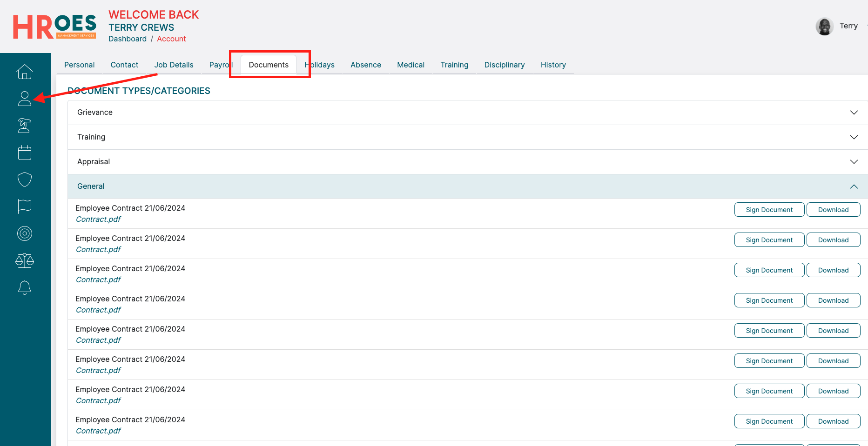The height and width of the screenshot is (446, 868).
Task: Click Sign Document for first Employee Contract
Action: (769, 210)
